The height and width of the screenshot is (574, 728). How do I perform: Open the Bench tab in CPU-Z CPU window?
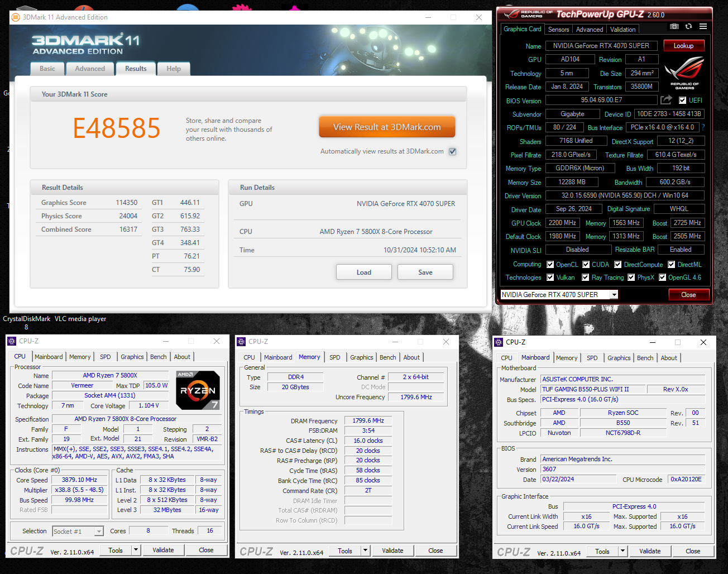159,357
